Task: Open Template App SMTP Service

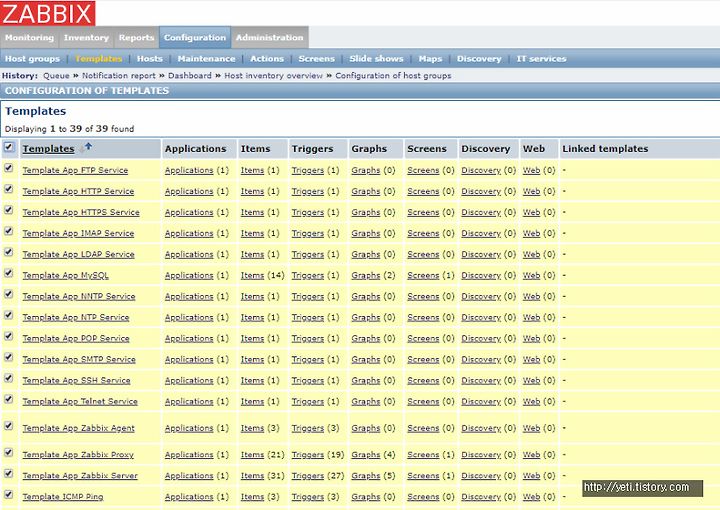Action: tap(79, 359)
